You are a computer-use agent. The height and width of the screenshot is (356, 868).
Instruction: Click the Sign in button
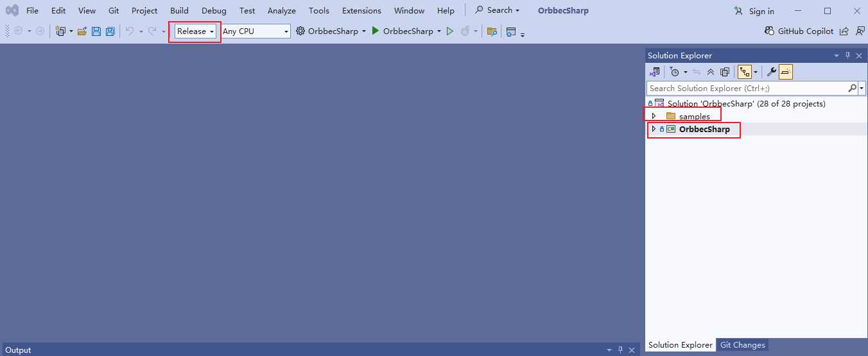[754, 11]
